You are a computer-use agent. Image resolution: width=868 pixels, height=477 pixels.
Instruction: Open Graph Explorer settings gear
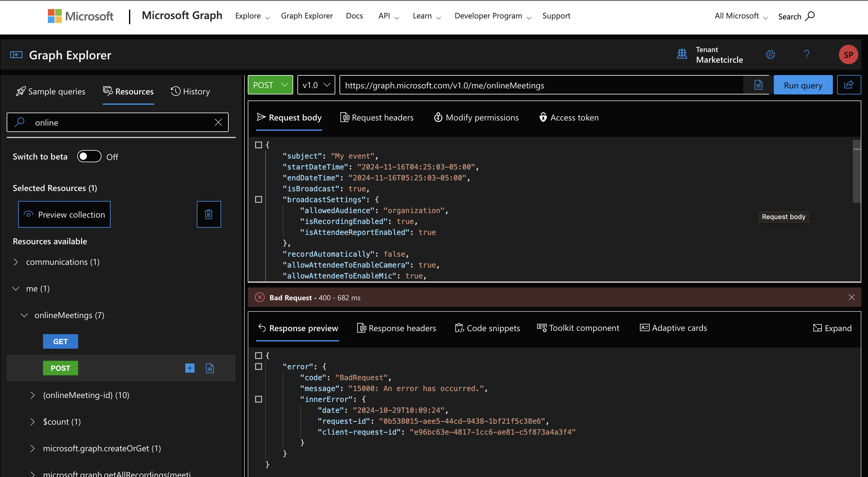(771, 54)
